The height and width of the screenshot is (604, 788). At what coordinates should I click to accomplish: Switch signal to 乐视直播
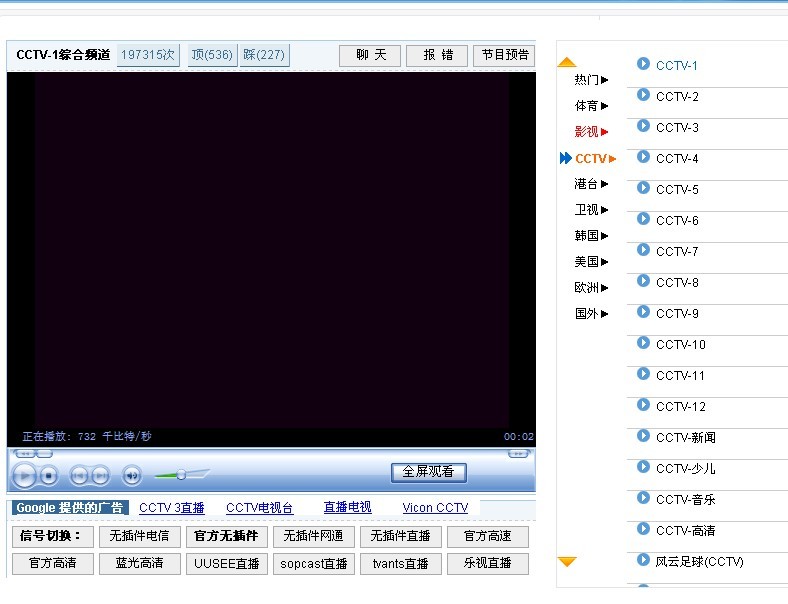tap(487, 563)
